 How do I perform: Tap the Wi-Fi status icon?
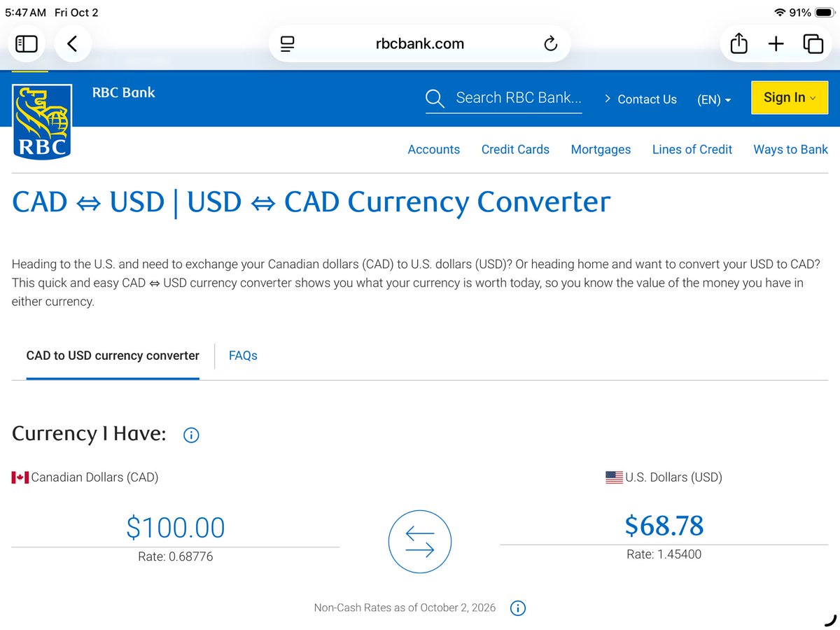[780, 13]
